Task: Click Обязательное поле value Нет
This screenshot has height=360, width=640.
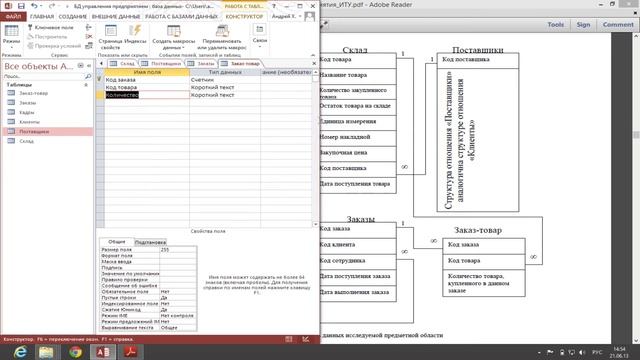Action: 178,292
